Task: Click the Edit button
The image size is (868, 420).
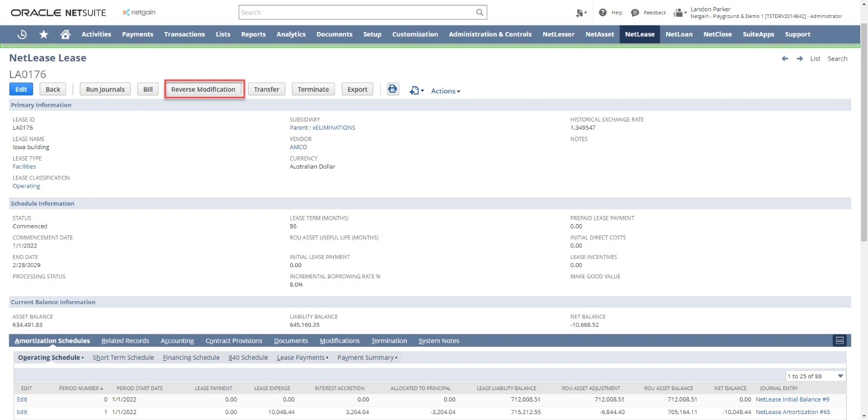Action: pyautogui.click(x=21, y=90)
